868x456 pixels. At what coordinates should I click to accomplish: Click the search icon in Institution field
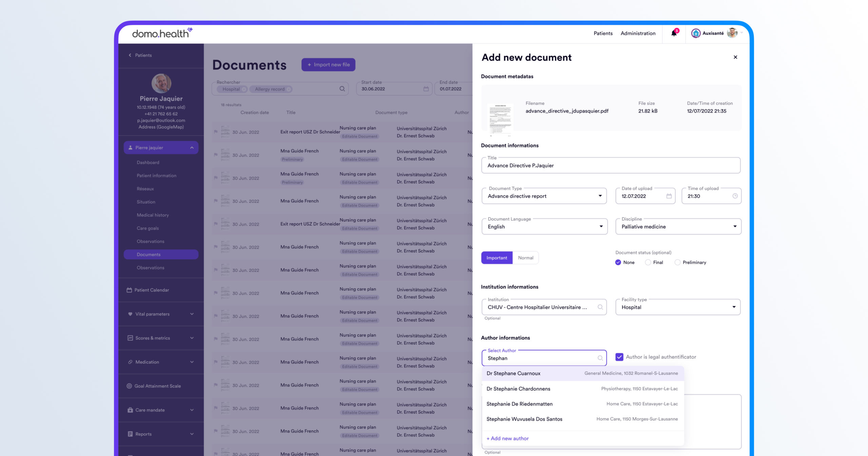click(x=600, y=307)
